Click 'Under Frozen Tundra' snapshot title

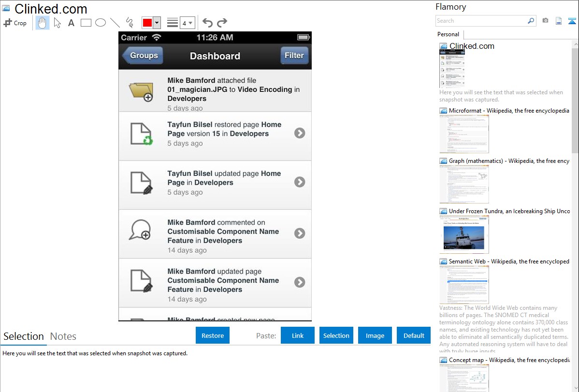509,211
